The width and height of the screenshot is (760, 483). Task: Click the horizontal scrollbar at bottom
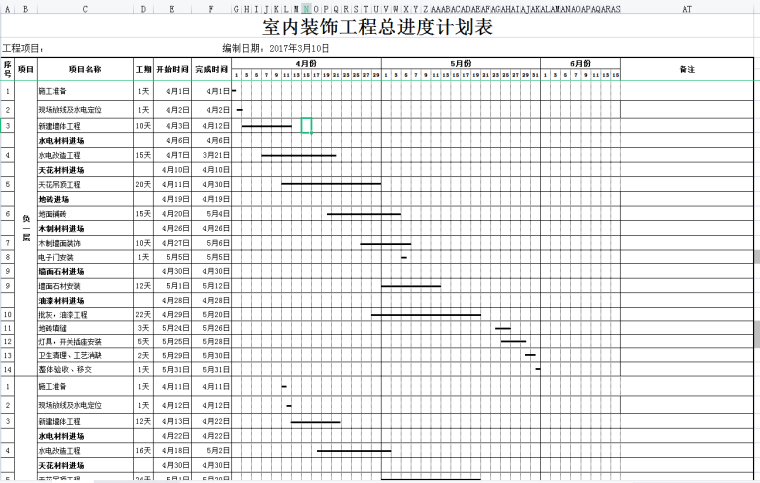pos(380,480)
